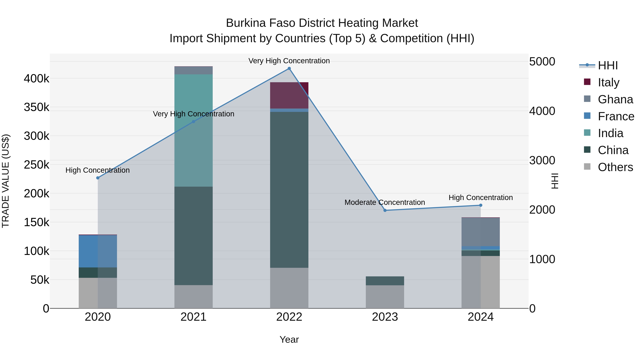The height and width of the screenshot is (362, 644).
Task: Click the chart title 'Burkina Faso District Heating Market'
Action: tap(322, 23)
